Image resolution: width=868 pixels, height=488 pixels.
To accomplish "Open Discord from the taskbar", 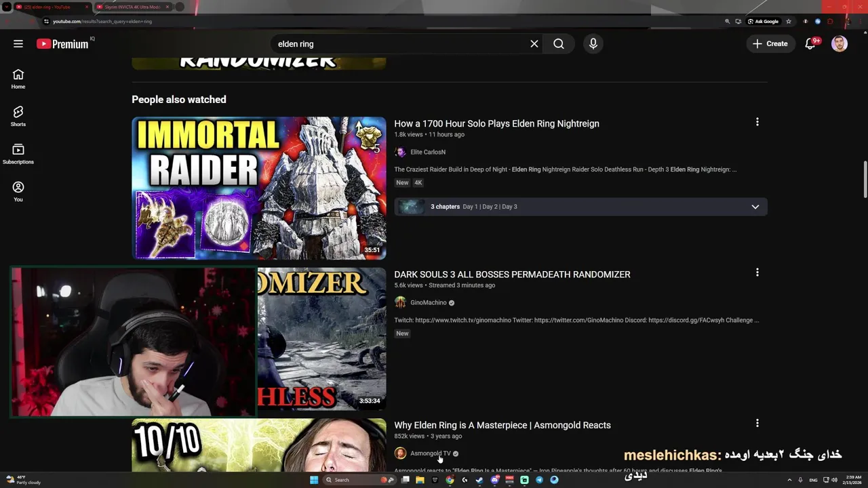I will pos(494,480).
